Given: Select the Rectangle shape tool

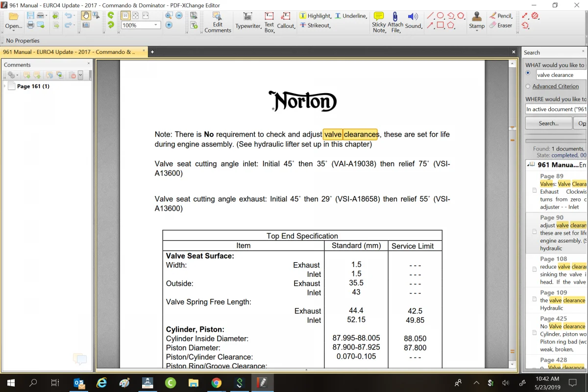Looking at the screenshot, I should pyautogui.click(x=440, y=25).
